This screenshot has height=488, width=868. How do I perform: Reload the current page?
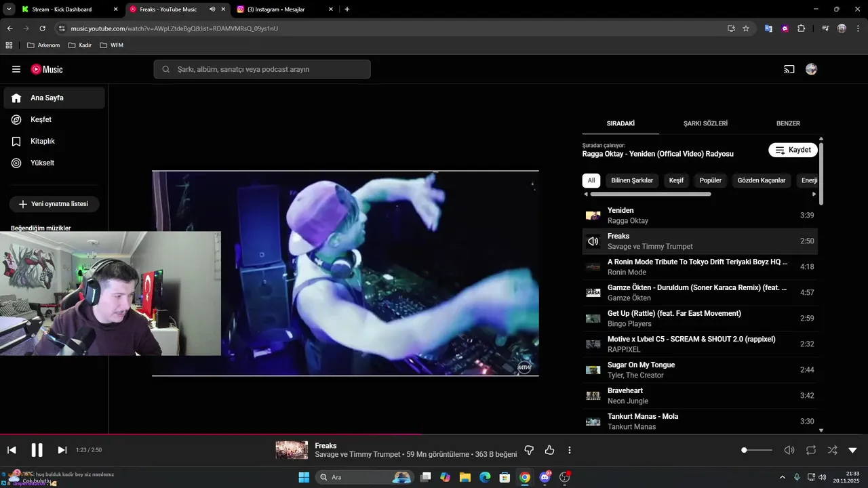click(x=42, y=28)
